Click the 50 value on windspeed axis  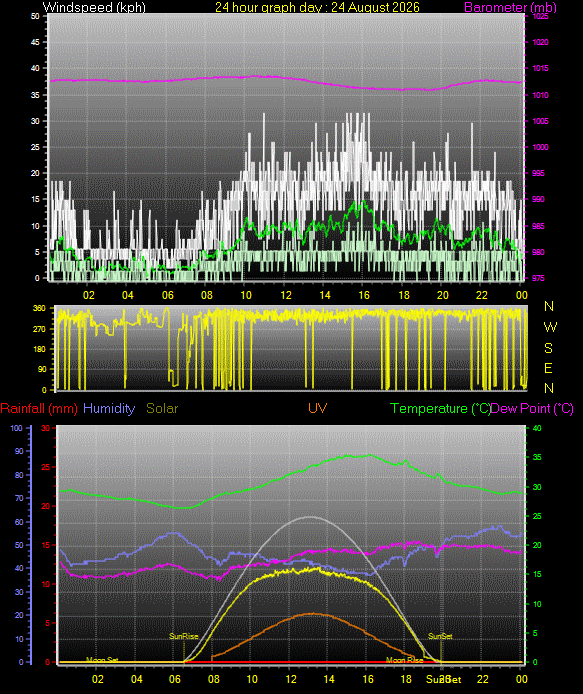[35, 16]
